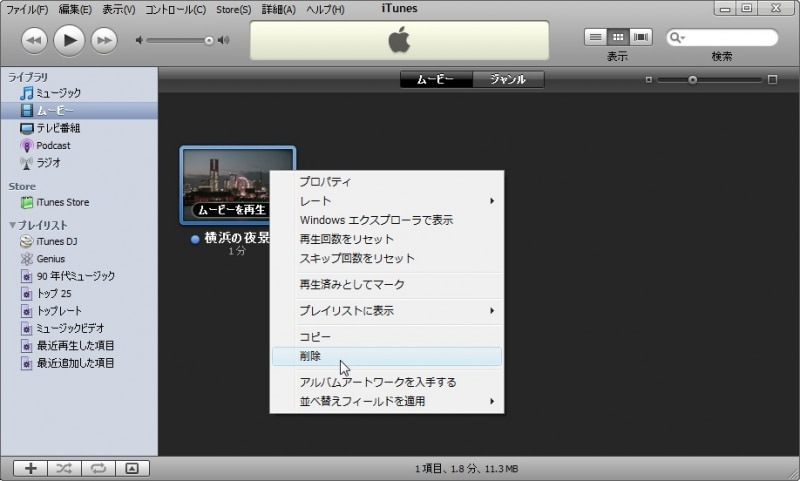The height and width of the screenshot is (481, 800).
Task: Click the small thumbnail size icon
Action: [x=648, y=80]
